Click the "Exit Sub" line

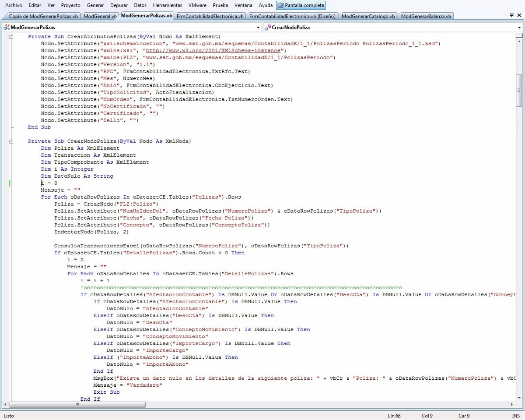(x=106, y=392)
